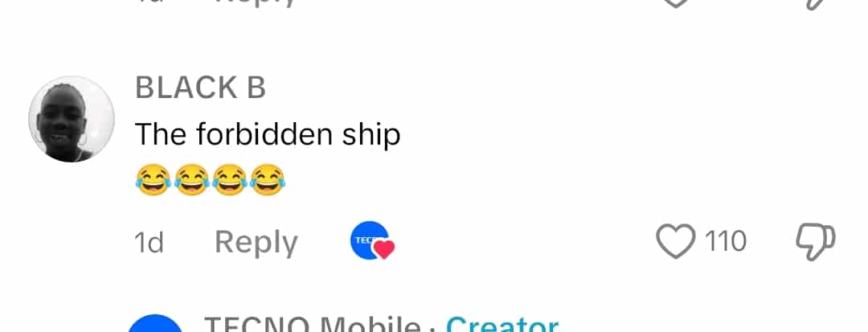
Task: Tap the thumbs-down dislike icon beside 110
Action: coord(816,242)
